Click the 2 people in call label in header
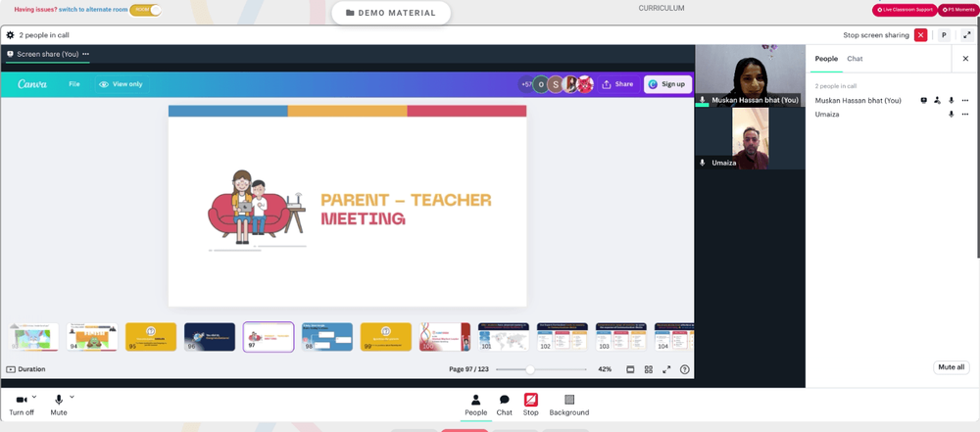This screenshot has height=432, width=980. [x=44, y=35]
